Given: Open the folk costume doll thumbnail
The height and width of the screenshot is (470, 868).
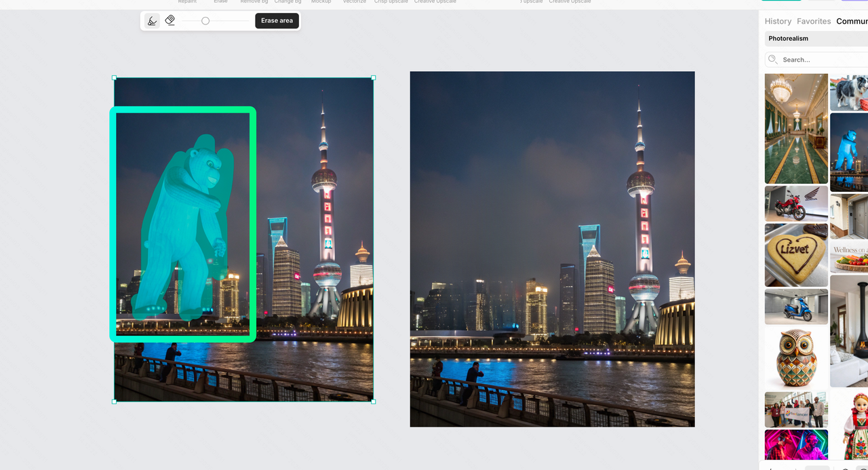Looking at the screenshot, I should [x=849, y=426].
